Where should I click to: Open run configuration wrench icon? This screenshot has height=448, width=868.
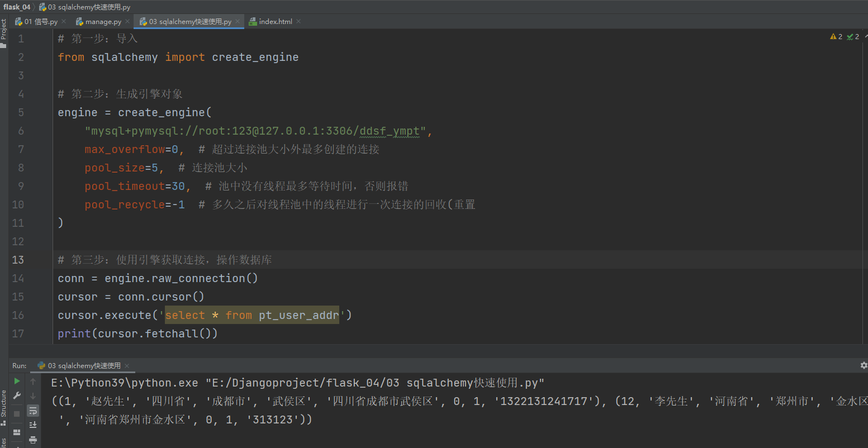tap(17, 396)
